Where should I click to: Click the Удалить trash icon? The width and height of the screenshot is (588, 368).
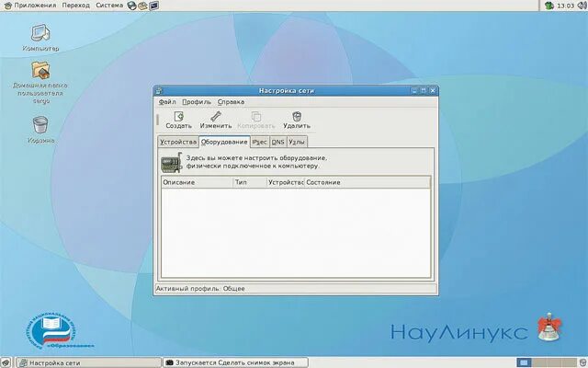coord(297,116)
